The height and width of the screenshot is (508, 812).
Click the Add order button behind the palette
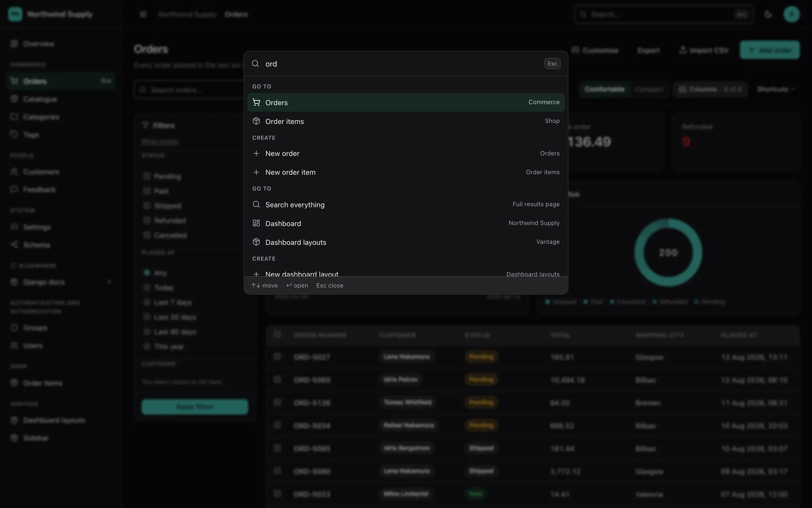(x=769, y=50)
